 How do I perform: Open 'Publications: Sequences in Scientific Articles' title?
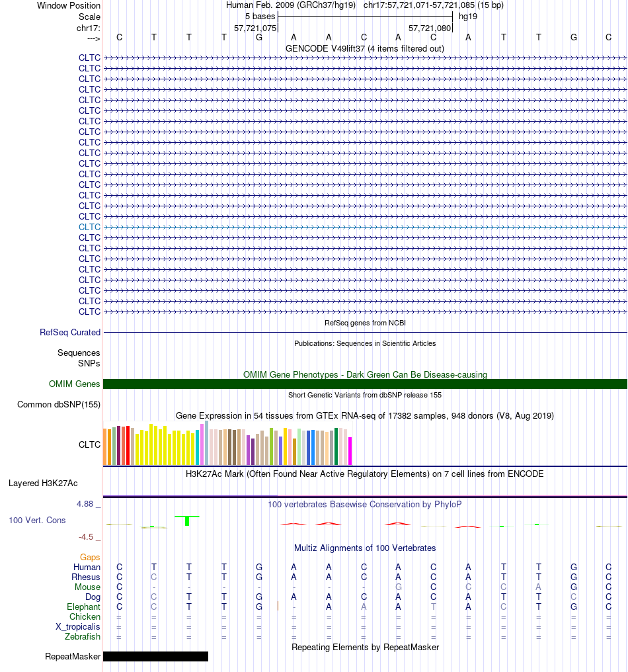[365, 343]
